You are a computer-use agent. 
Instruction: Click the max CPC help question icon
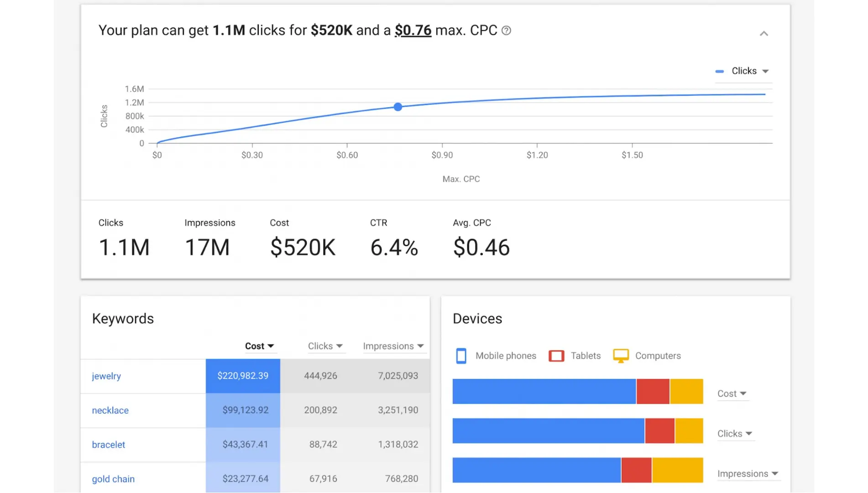pos(506,31)
